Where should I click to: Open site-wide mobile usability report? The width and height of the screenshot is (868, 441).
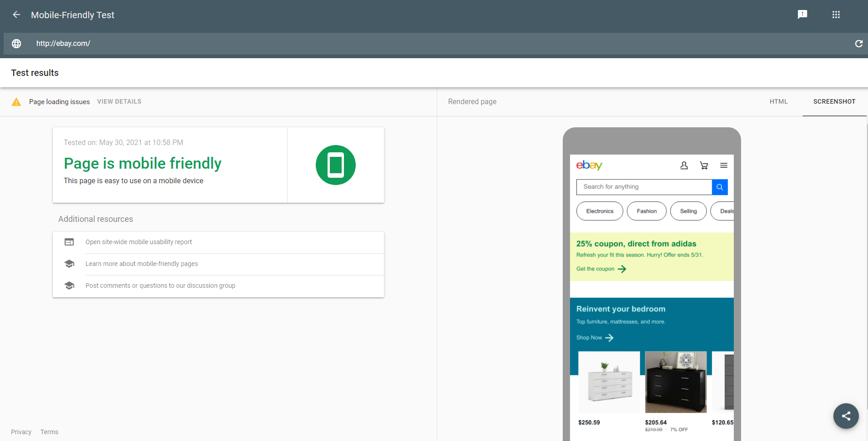click(x=139, y=242)
